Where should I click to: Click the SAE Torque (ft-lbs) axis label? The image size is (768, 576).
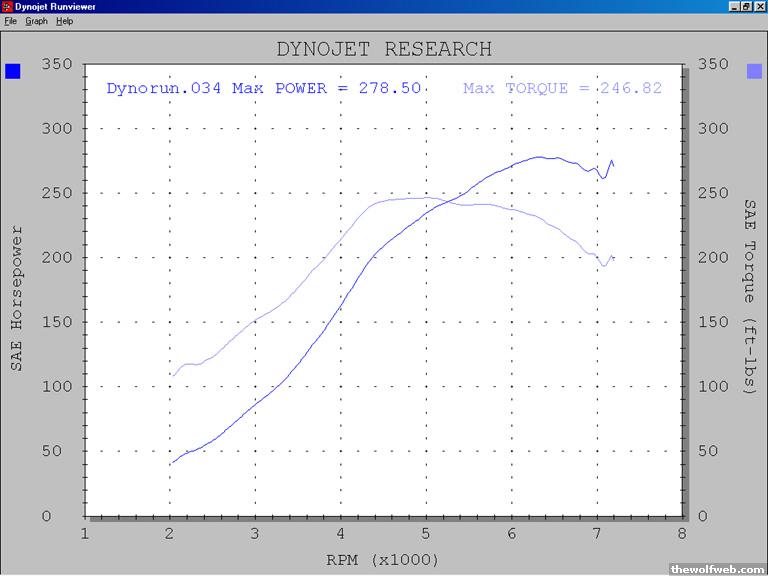(750, 296)
